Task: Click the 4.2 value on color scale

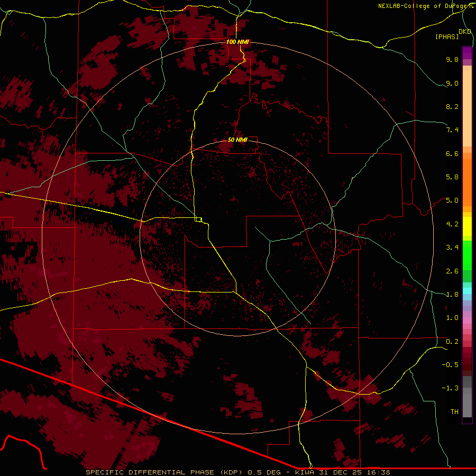Action: pyautogui.click(x=452, y=224)
